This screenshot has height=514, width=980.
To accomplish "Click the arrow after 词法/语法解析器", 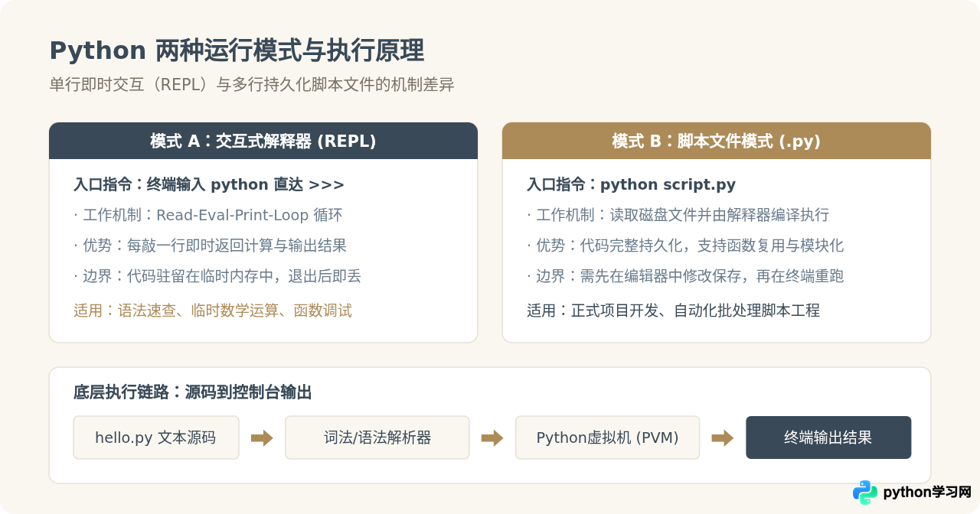I will pyautogui.click(x=492, y=438).
